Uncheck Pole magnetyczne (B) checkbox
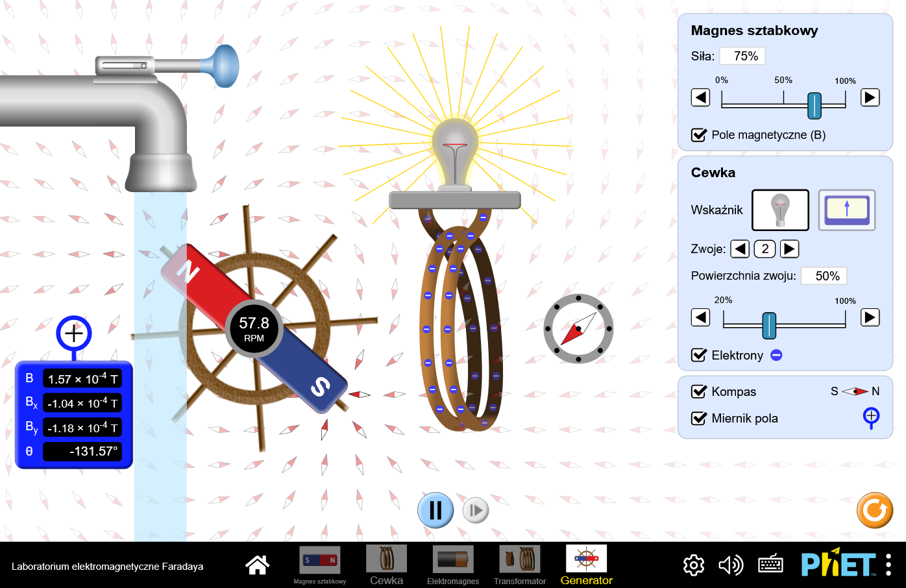The height and width of the screenshot is (588, 906). pos(699,135)
